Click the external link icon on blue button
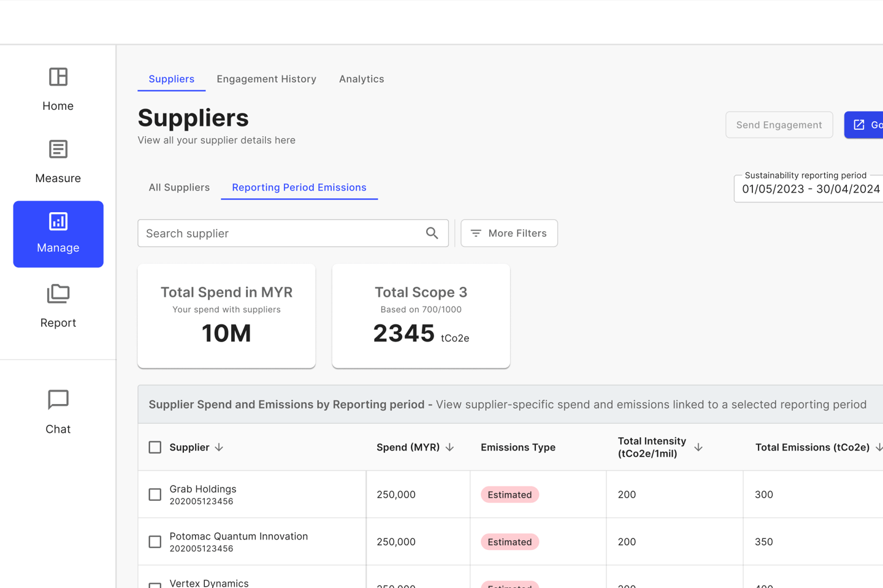The width and height of the screenshot is (883, 588). [859, 125]
